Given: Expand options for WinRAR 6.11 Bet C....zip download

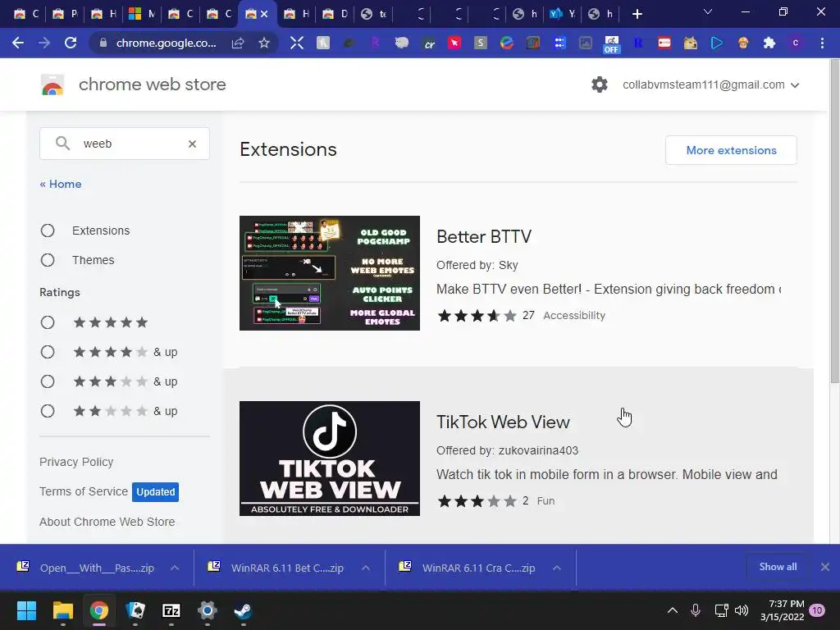Looking at the screenshot, I should click(x=366, y=568).
